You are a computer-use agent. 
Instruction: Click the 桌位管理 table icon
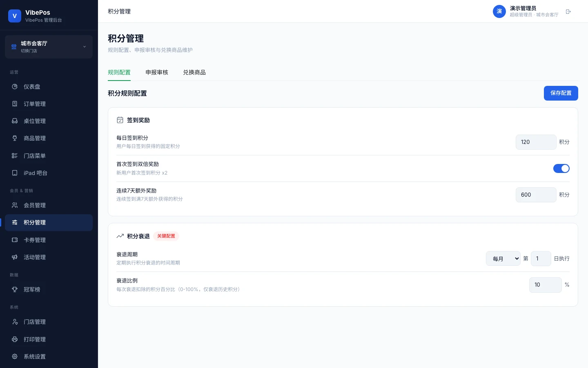pyautogui.click(x=15, y=121)
